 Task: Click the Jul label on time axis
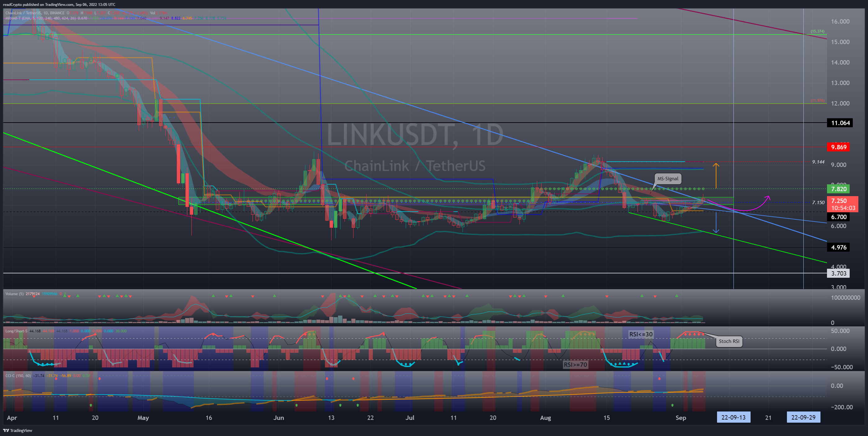(410, 418)
